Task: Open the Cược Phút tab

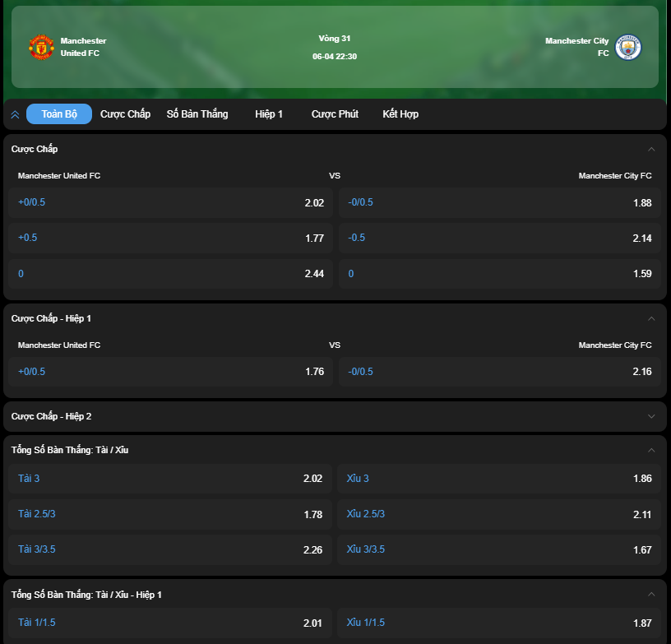Action: pyautogui.click(x=335, y=114)
